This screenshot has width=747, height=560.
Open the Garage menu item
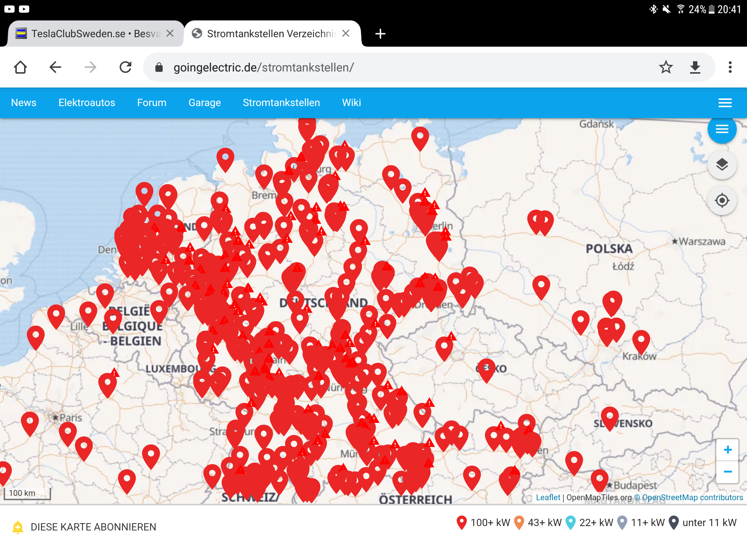(x=205, y=103)
